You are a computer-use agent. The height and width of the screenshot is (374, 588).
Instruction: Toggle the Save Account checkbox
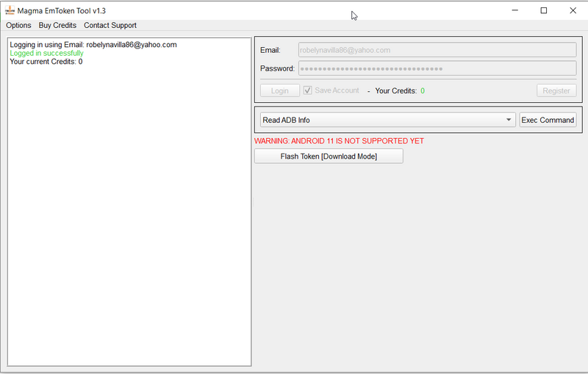307,90
